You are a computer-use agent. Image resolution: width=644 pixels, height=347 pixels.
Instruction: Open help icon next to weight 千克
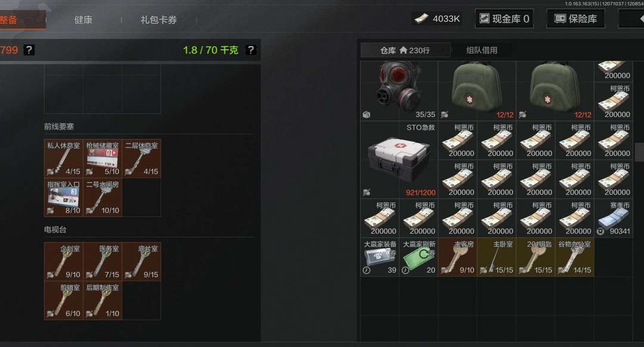[250, 50]
